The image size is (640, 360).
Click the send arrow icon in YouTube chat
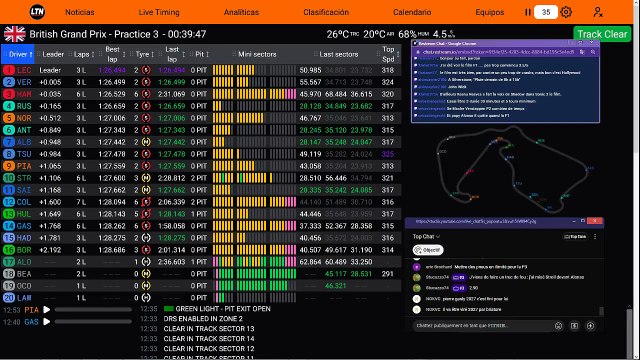click(590, 326)
